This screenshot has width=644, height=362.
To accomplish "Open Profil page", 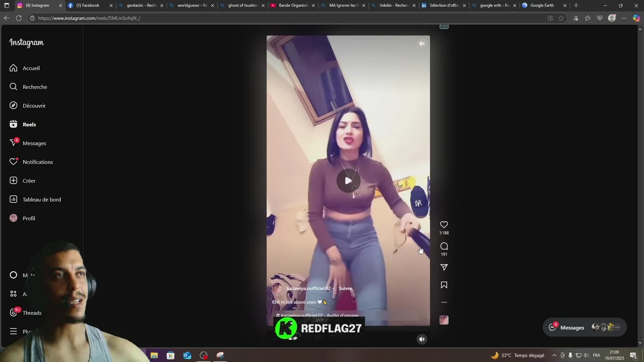I will click(23, 218).
